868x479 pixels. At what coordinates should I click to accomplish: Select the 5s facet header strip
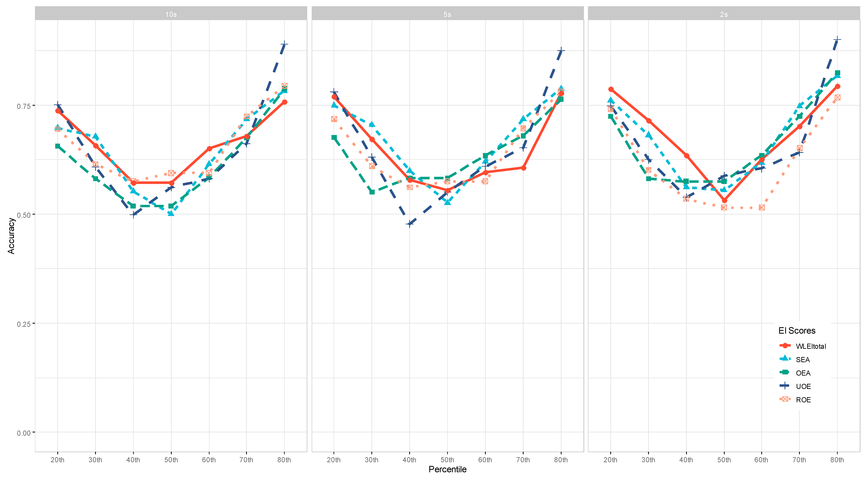click(x=447, y=14)
